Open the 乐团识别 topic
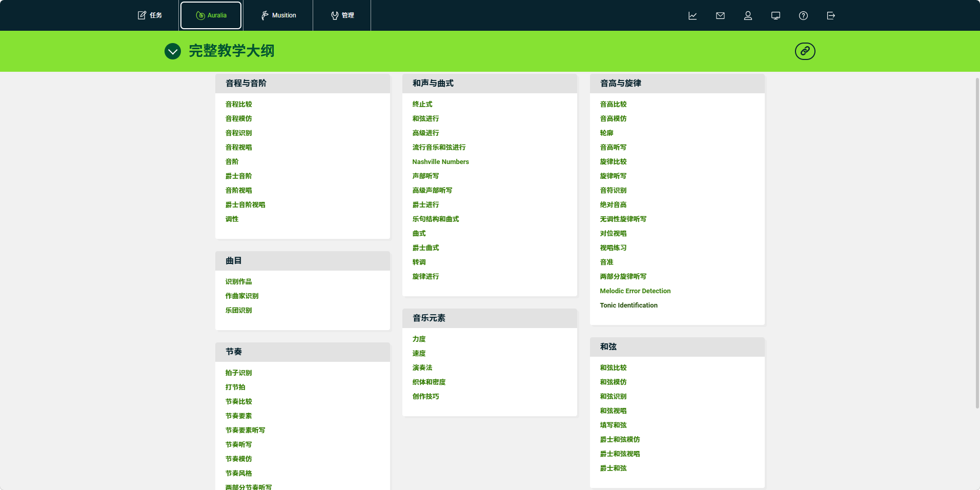The height and width of the screenshot is (490, 980). (x=239, y=310)
